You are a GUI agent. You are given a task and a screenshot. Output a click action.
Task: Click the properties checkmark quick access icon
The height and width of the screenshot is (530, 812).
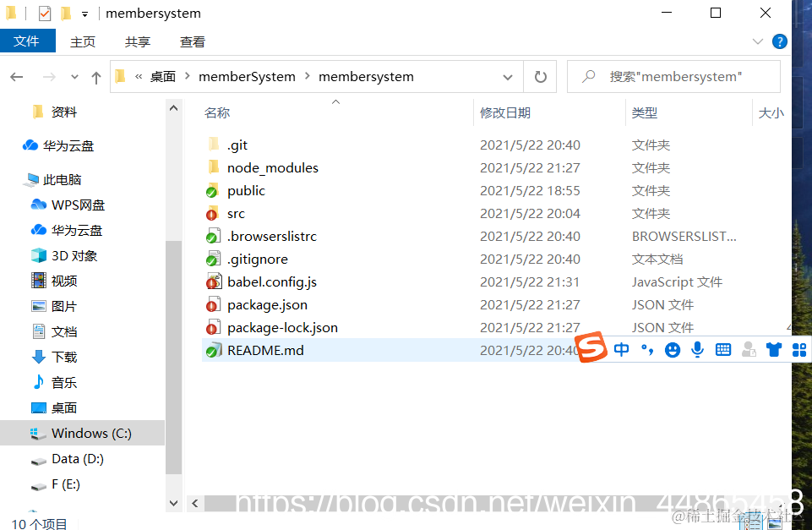[x=45, y=13]
